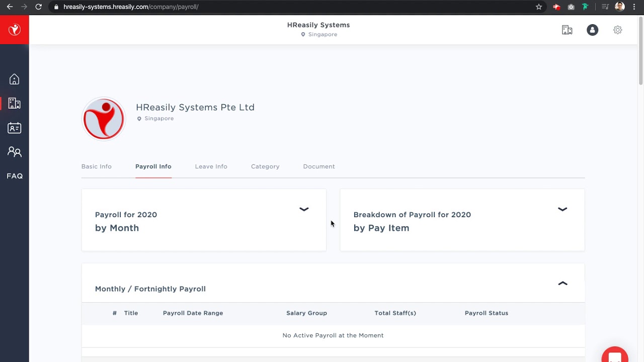Click the Singapore location pin under company name
Image resolution: width=644 pixels, height=362 pixels.
pos(139,119)
